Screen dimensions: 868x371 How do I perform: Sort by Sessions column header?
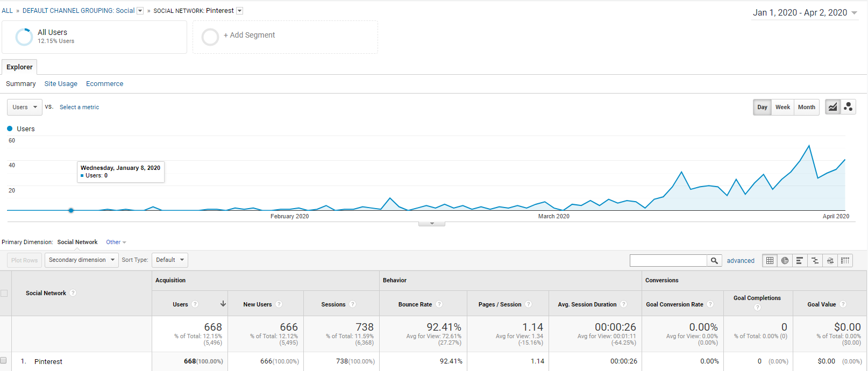[x=333, y=304]
